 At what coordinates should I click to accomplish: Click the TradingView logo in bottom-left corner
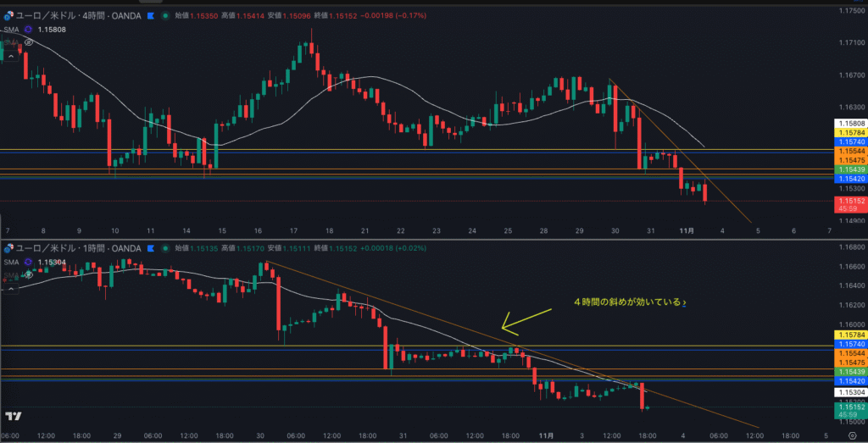(13, 416)
